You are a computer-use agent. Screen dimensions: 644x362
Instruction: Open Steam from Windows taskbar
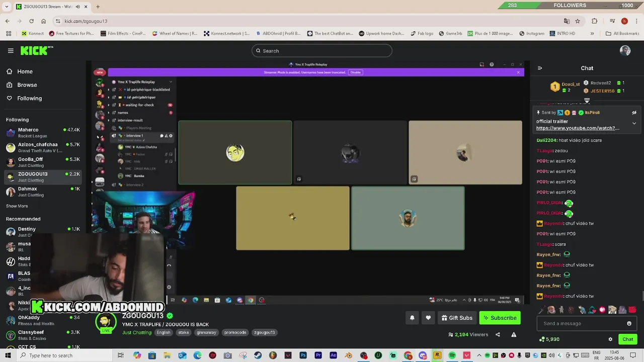pyautogui.click(x=258, y=355)
